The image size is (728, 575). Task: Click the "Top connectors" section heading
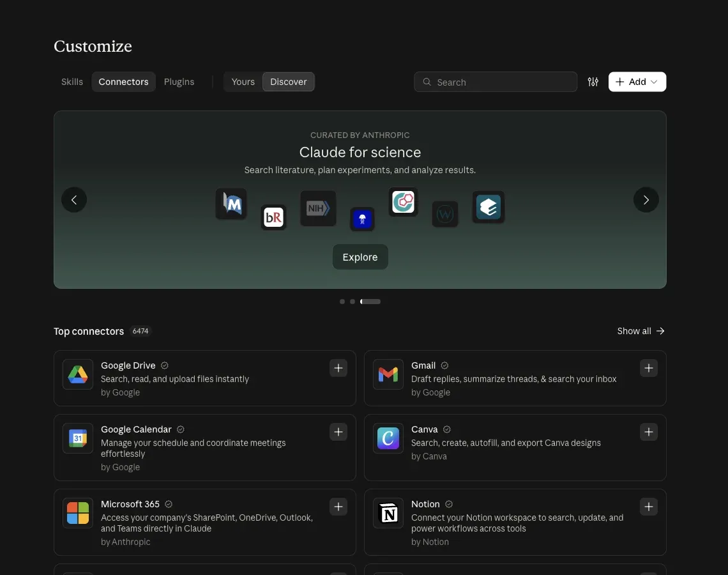point(89,331)
